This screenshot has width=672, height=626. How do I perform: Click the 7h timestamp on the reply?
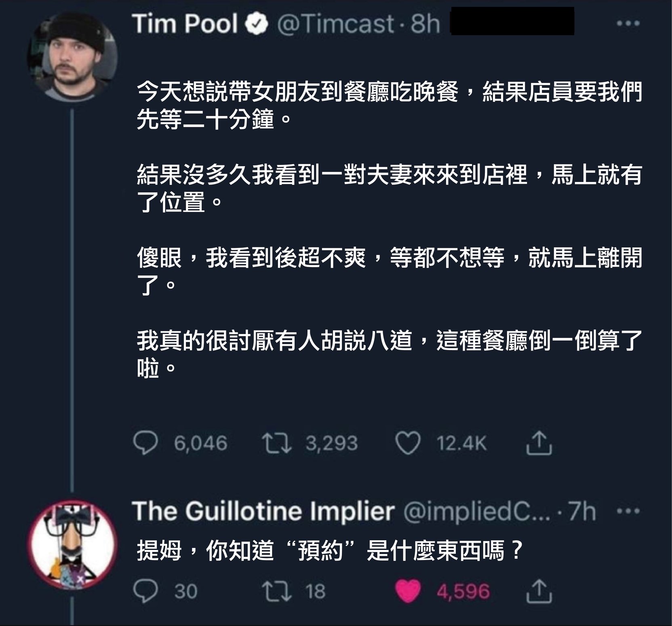pos(582,512)
